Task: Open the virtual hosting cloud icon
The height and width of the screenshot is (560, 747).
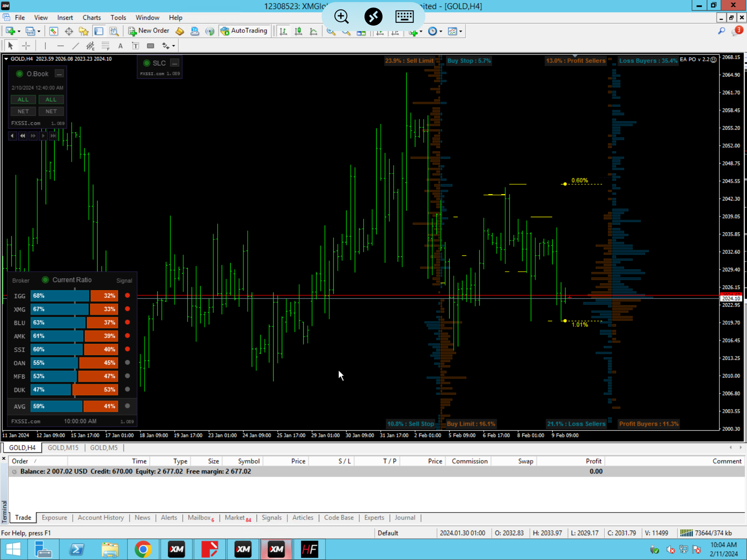Action: click(195, 31)
